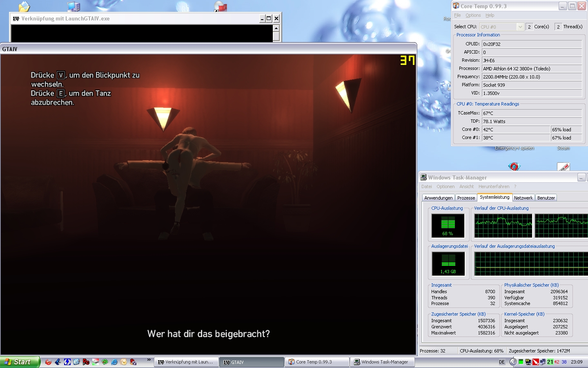
Task: Switch to the Netzwerk tab
Action: (523, 198)
